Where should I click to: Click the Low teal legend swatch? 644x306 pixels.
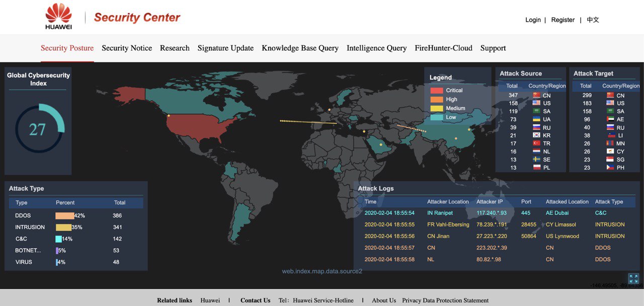tap(436, 117)
